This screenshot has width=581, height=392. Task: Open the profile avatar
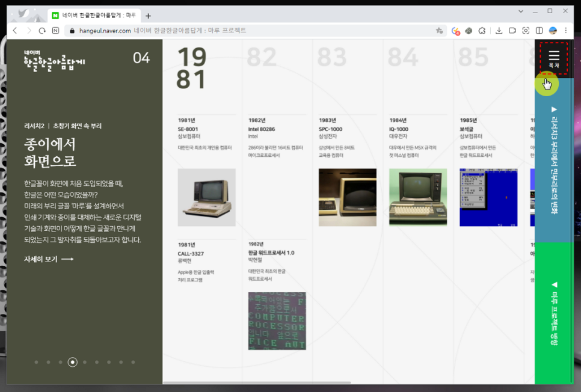point(553,31)
